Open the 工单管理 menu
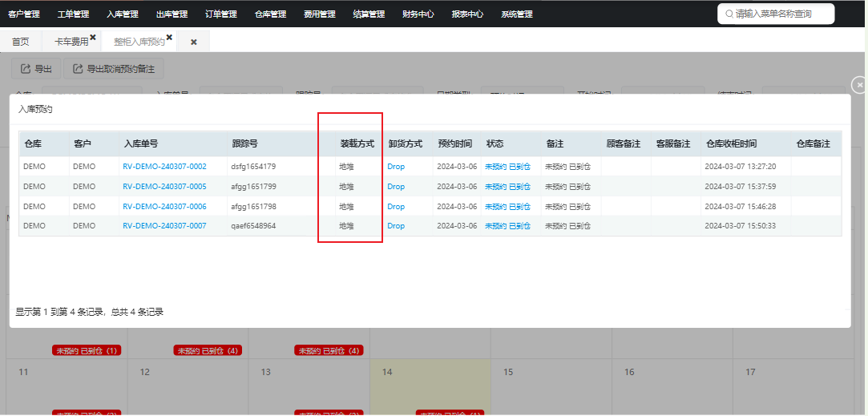The width and height of the screenshot is (868, 416). click(73, 14)
